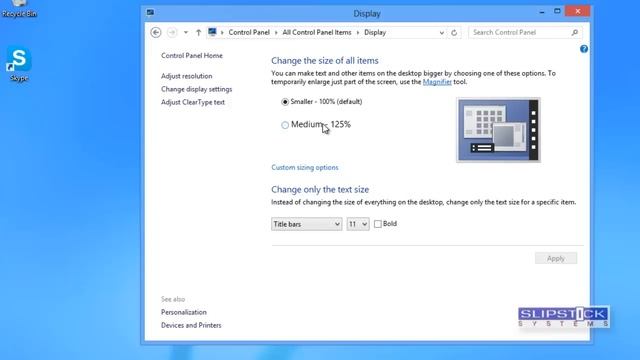This screenshot has width=640, height=360.
Task: Select Smaller - 100% (default) option
Action: (x=285, y=102)
